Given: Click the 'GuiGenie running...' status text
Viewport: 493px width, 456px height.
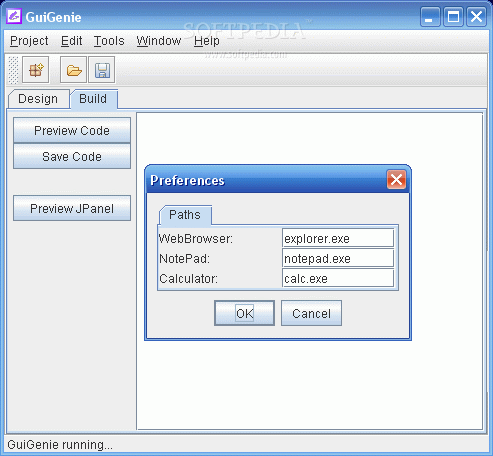Looking at the screenshot, I should pyautogui.click(x=60, y=445).
